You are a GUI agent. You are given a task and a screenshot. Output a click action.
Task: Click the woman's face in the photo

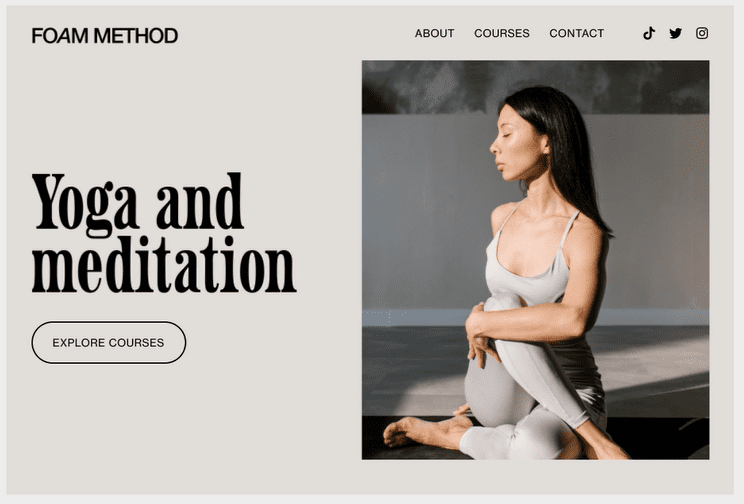512,145
